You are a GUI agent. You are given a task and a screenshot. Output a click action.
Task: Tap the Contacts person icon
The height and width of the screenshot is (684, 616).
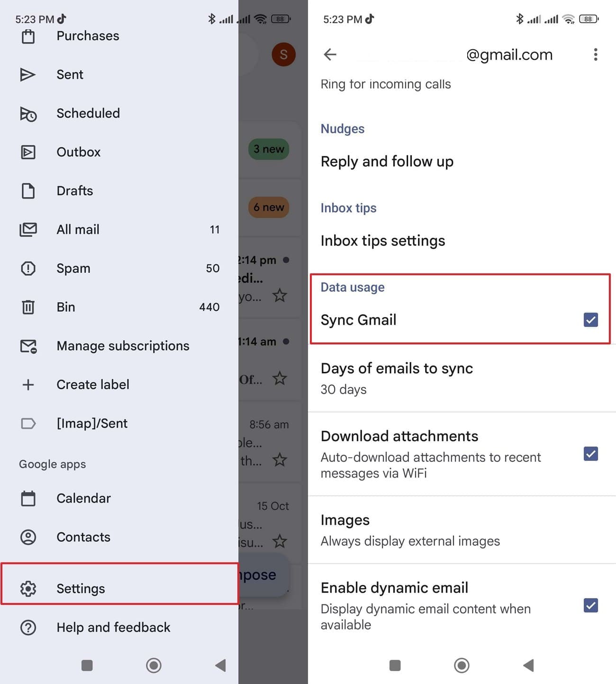[28, 537]
